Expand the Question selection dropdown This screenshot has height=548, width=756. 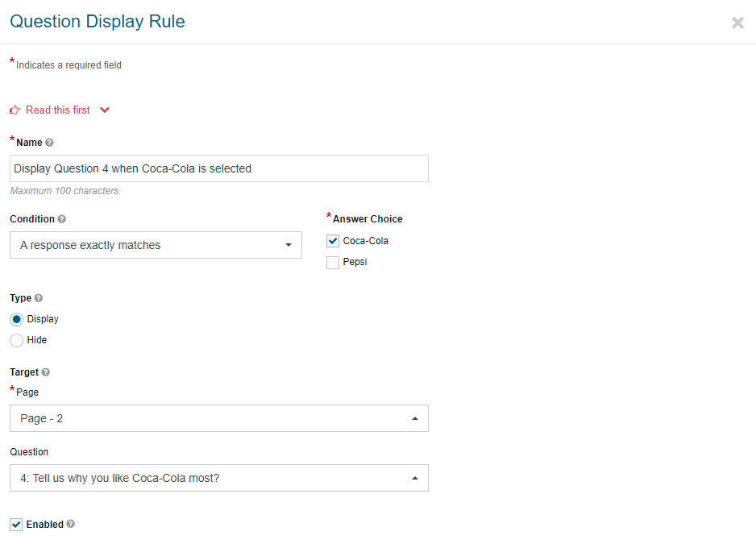coord(219,478)
